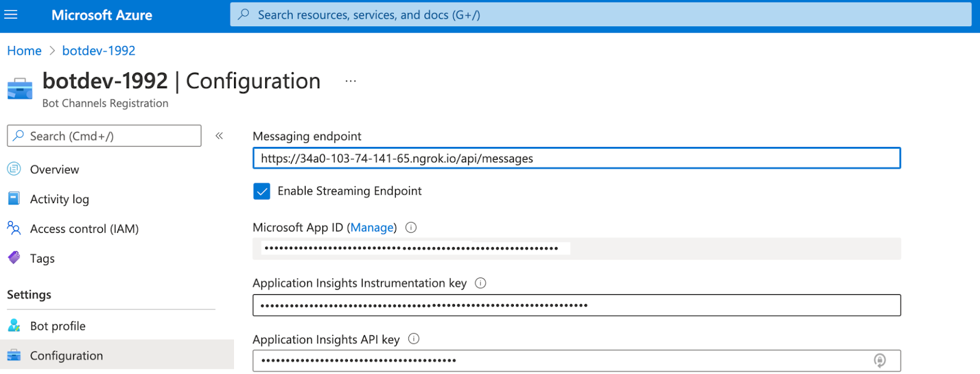Viewport: 980px width, 374px height.
Task: Click the Access control people icon
Action: pyautogui.click(x=13, y=228)
